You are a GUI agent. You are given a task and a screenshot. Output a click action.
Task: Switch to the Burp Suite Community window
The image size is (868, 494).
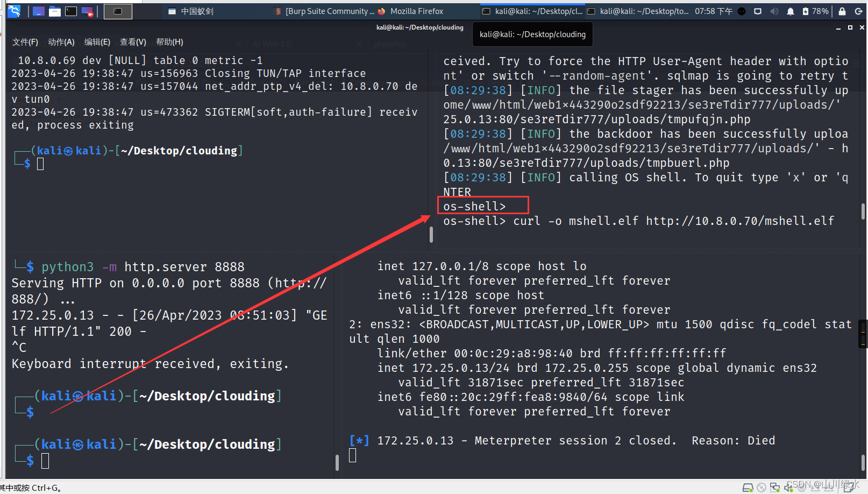pyautogui.click(x=324, y=11)
